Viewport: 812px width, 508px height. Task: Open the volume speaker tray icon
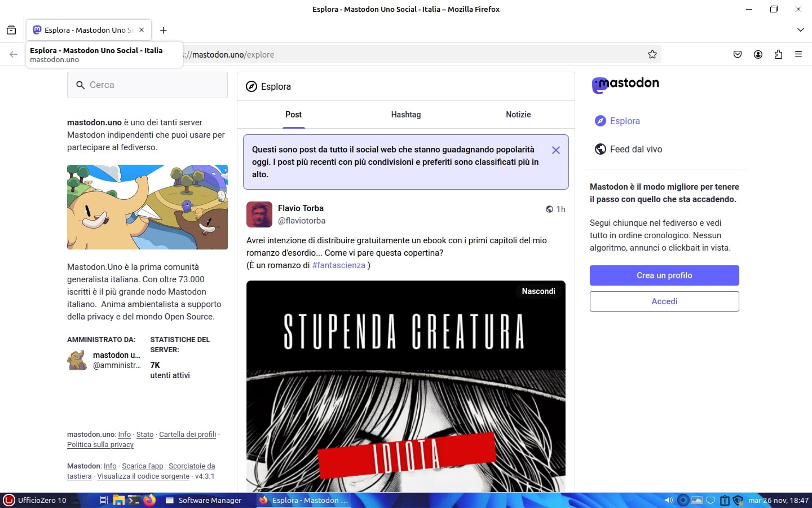coord(669,500)
